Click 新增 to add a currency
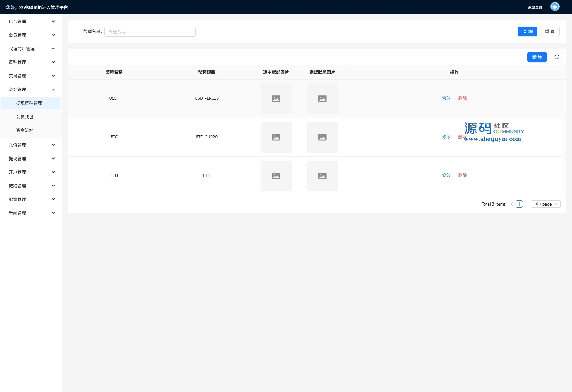The height and width of the screenshot is (392, 572). 537,57
